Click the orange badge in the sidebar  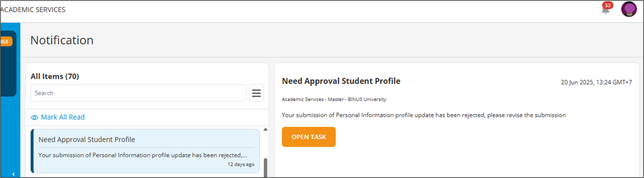tap(6, 41)
